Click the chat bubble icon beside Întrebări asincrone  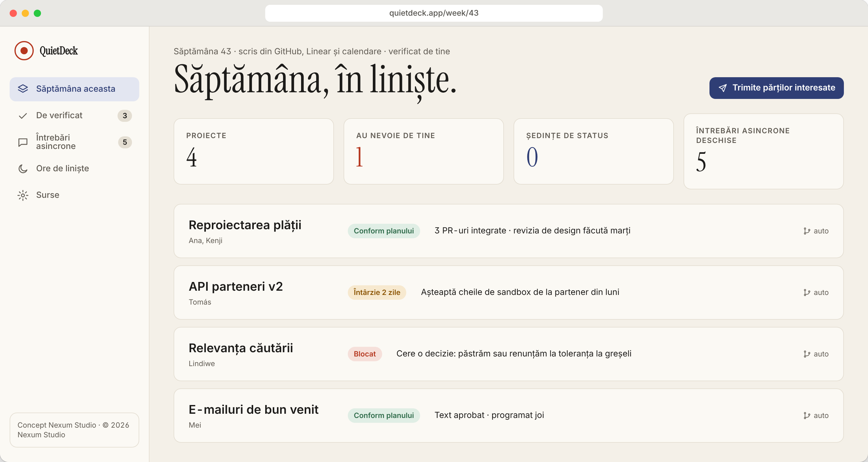pyautogui.click(x=23, y=142)
